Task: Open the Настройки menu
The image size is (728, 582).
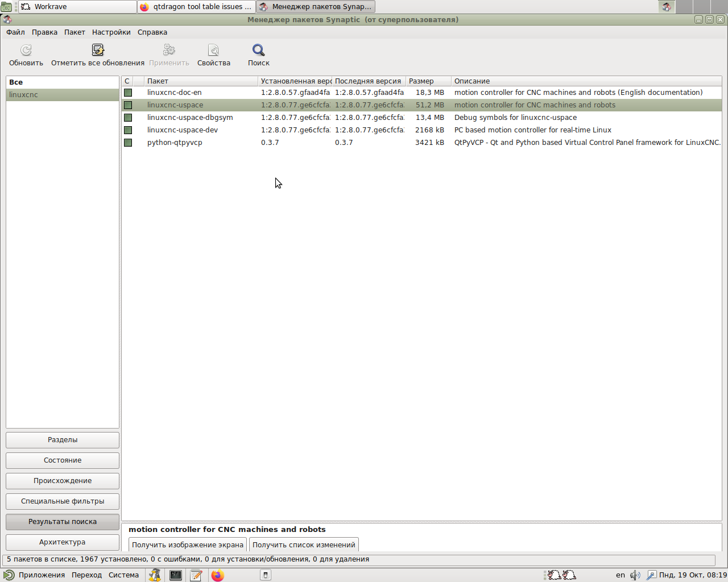Action: point(111,32)
